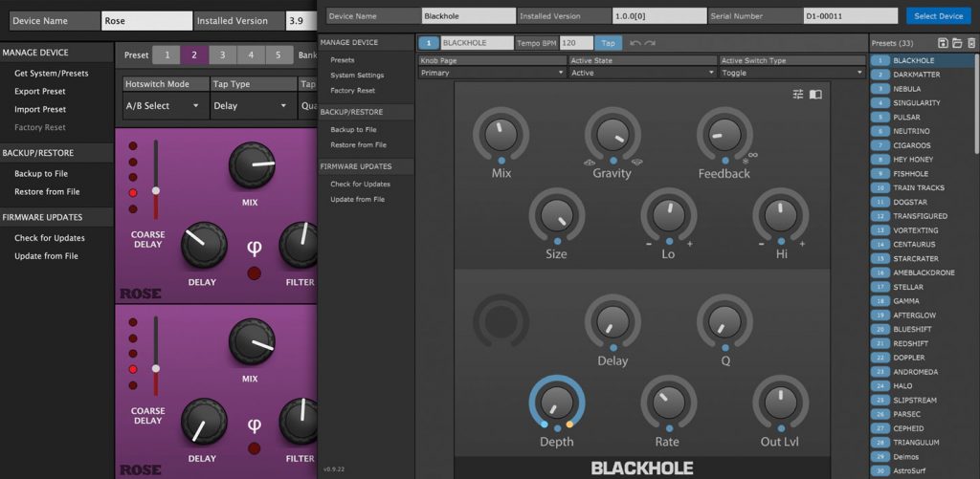
Task: Select Rose preset tab 3
Action: click(223, 55)
